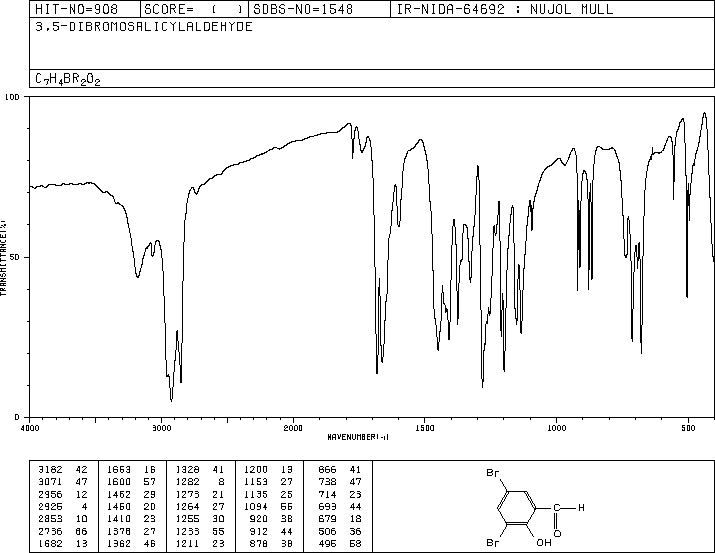Viewport: 715px width, 553px height.
Task: Click the compound name 3,5-DIBROMOSALICYLALDEHYDE
Action: click(x=144, y=27)
